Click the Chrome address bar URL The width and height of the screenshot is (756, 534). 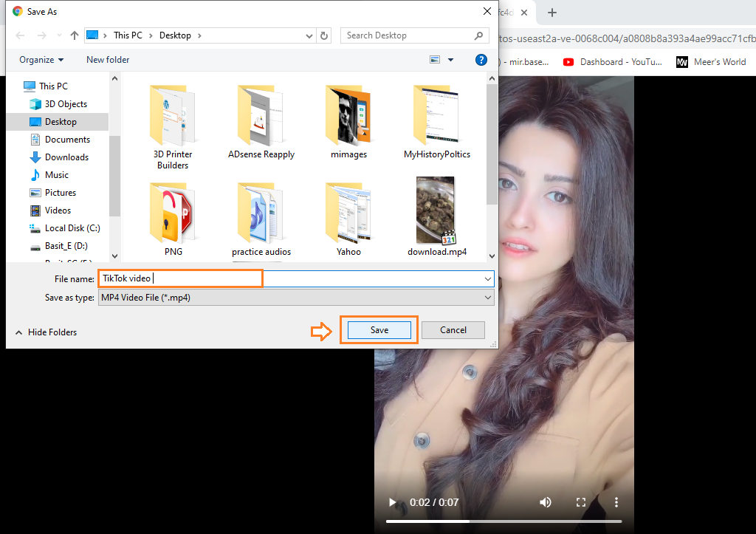(x=627, y=38)
